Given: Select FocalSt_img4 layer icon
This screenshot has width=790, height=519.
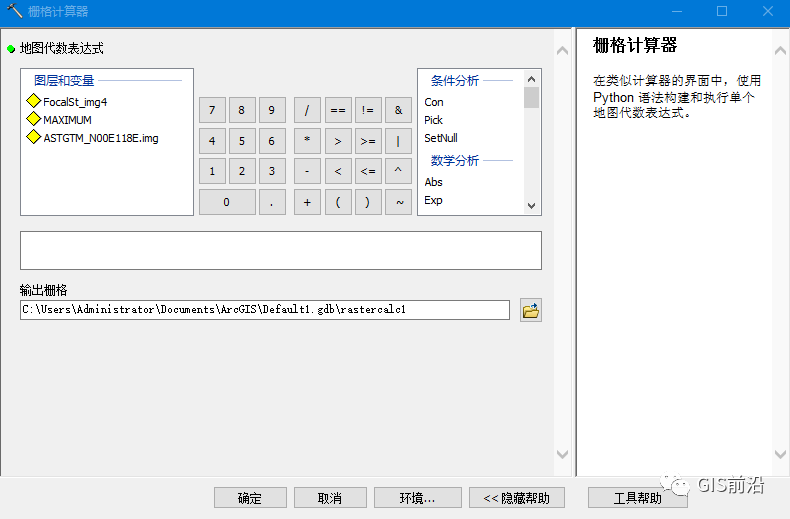Looking at the screenshot, I should point(33,101).
